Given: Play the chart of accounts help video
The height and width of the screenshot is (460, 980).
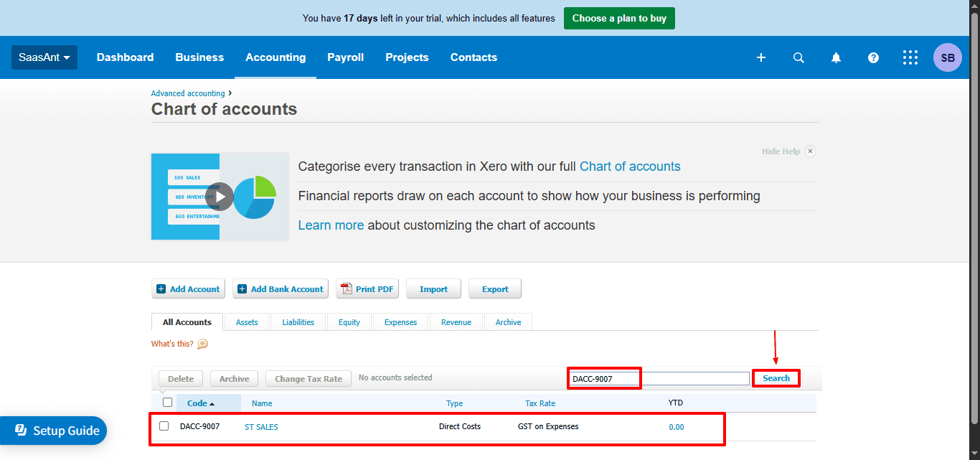Looking at the screenshot, I should [220, 197].
